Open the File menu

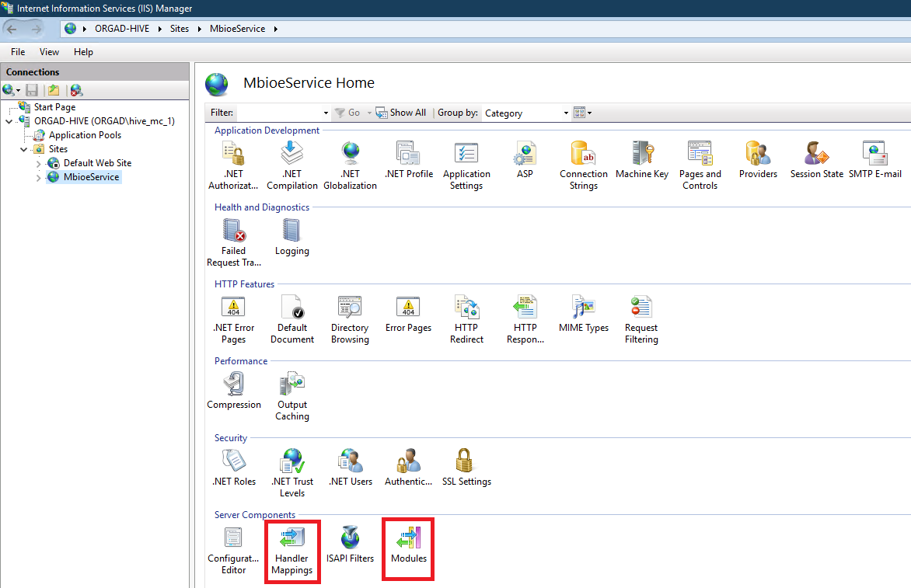point(18,52)
